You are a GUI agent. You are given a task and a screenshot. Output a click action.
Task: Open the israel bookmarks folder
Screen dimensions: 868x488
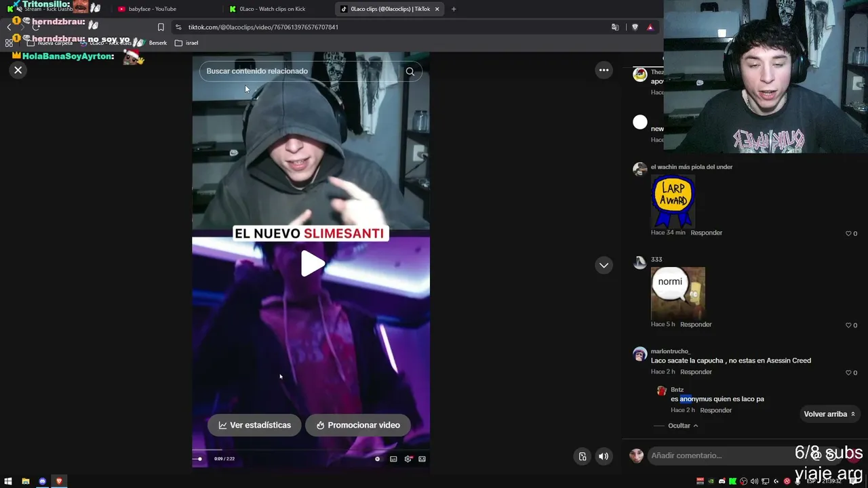pos(186,43)
